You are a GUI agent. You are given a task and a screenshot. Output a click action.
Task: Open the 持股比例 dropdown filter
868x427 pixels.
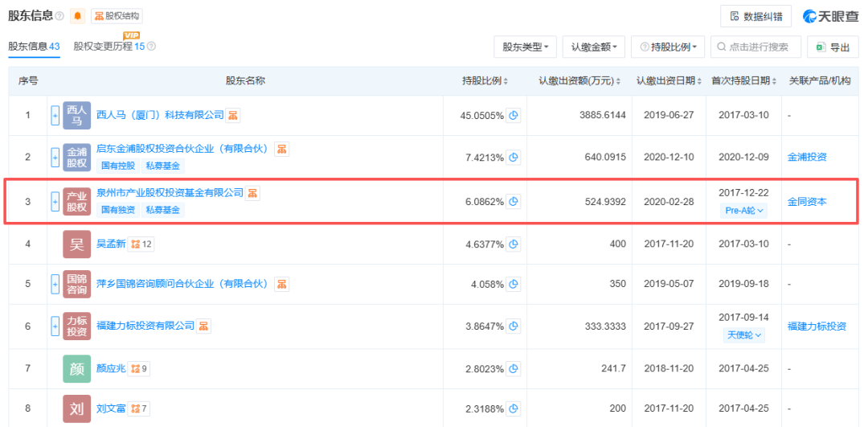pyautogui.click(x=668, y=47)
